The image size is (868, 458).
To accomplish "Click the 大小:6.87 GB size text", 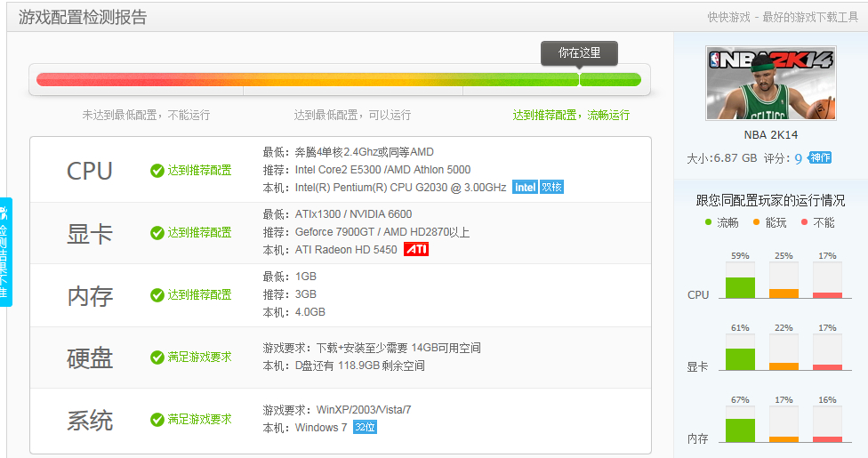I will coord(722,158).
